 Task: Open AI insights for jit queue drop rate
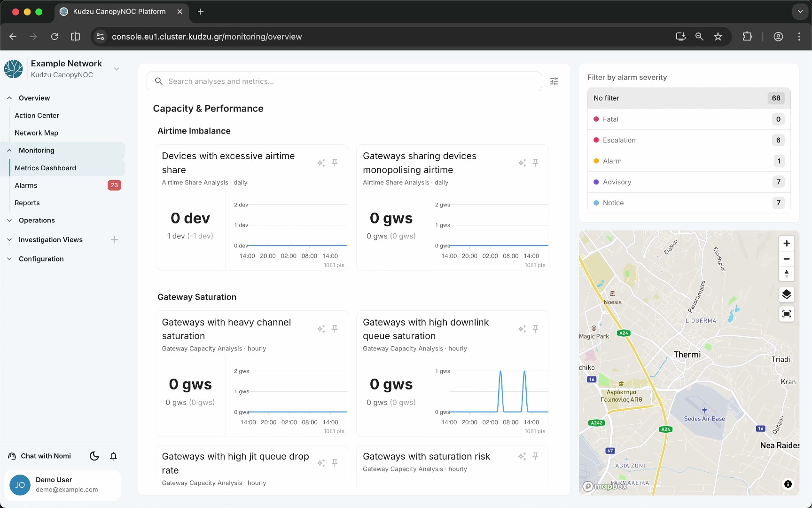tap(321, 463)
